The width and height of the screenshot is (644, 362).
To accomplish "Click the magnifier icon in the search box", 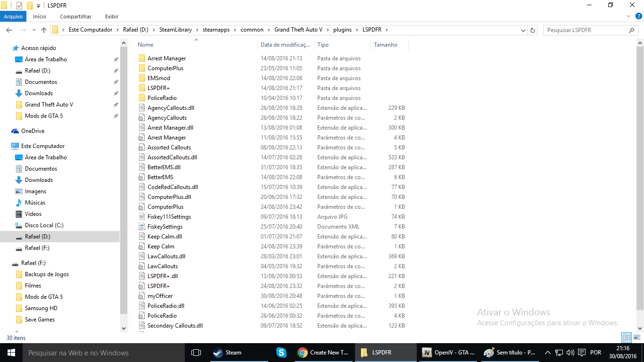I will pos(632,30).
